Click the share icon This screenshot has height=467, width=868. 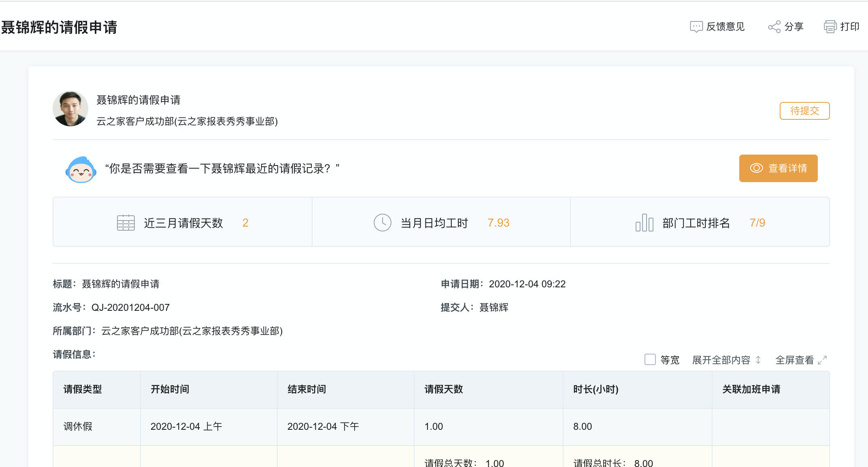pos(774,27)
